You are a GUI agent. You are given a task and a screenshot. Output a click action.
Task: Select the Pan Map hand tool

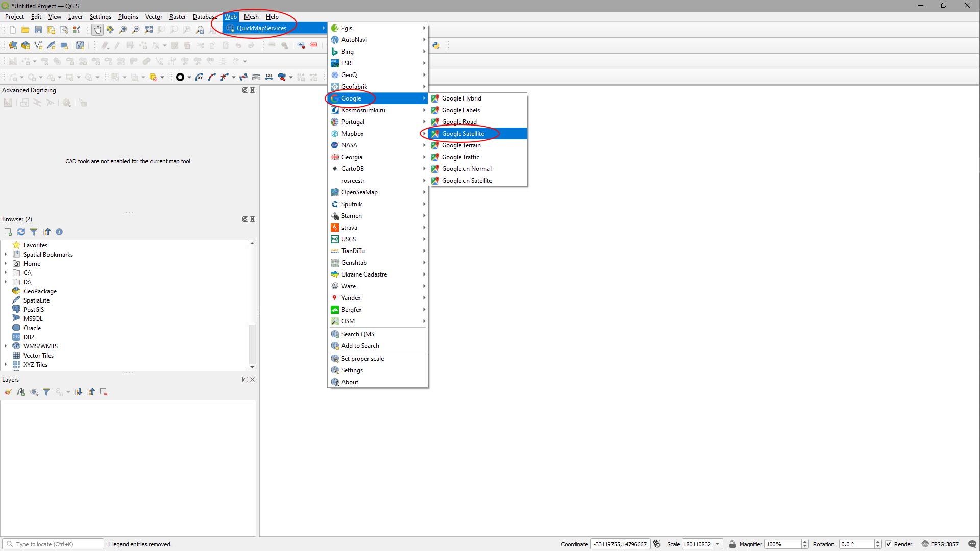click(97, 30)
